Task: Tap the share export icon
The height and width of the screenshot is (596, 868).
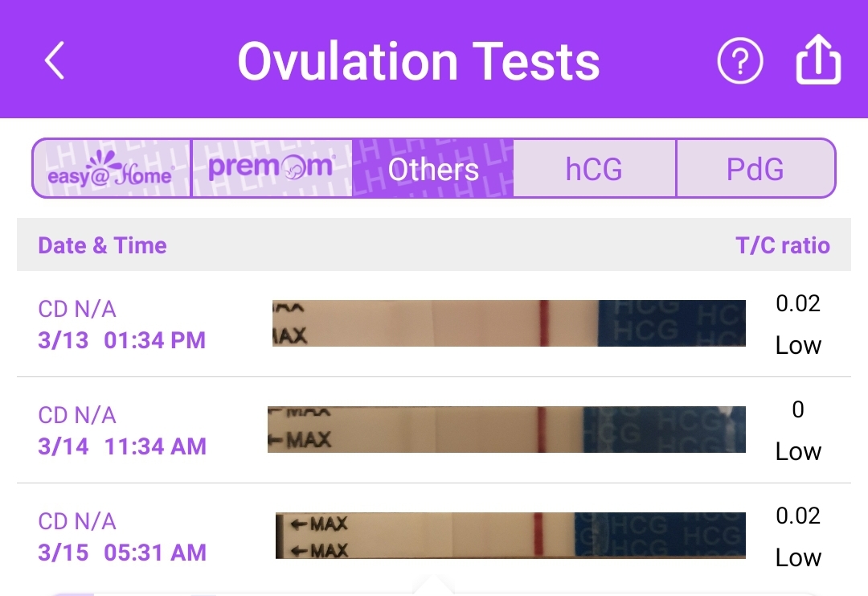Action: (x=818, y=60)
